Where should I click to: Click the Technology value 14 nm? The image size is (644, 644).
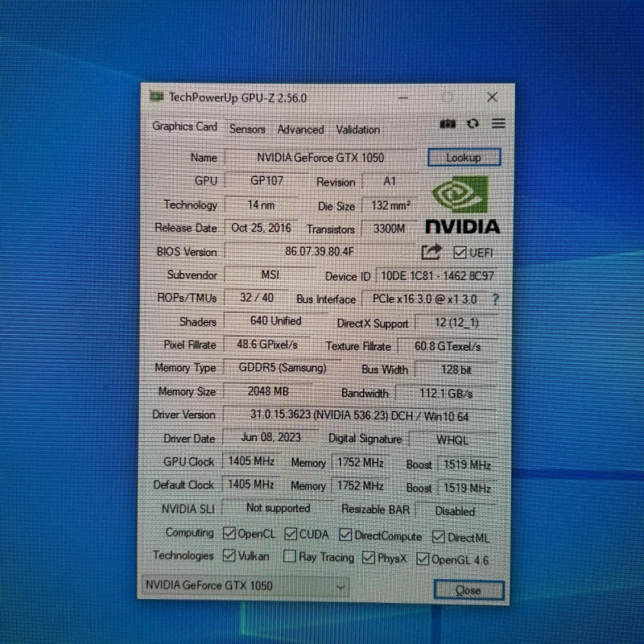pyautogui.click(x=261, y=204)
